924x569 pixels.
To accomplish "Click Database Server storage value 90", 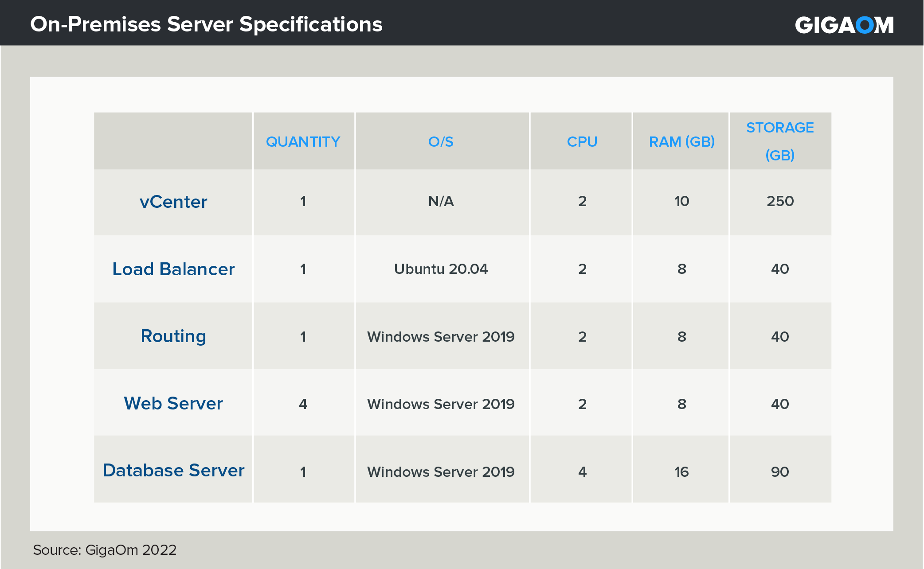I will [x=780, y=472].
